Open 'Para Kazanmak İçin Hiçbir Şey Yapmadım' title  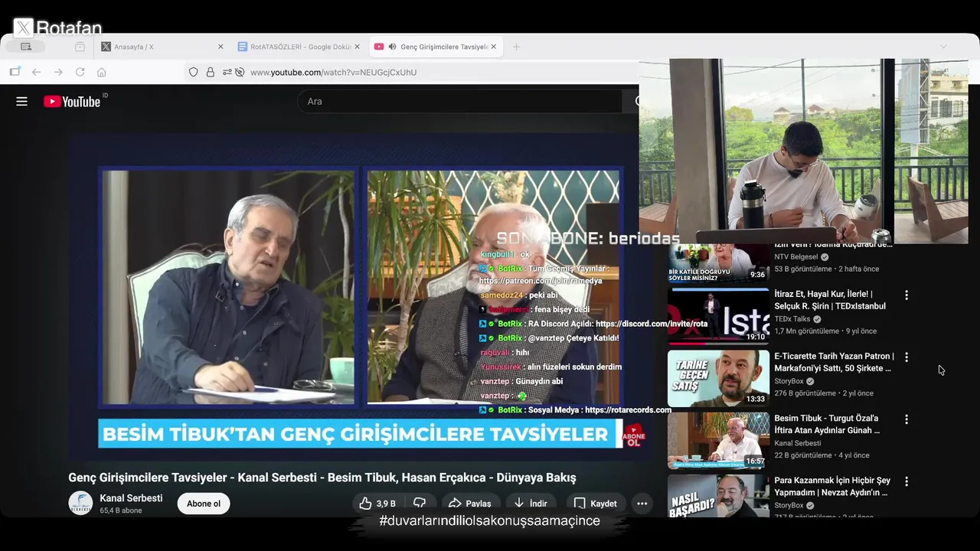click(832, 487)
